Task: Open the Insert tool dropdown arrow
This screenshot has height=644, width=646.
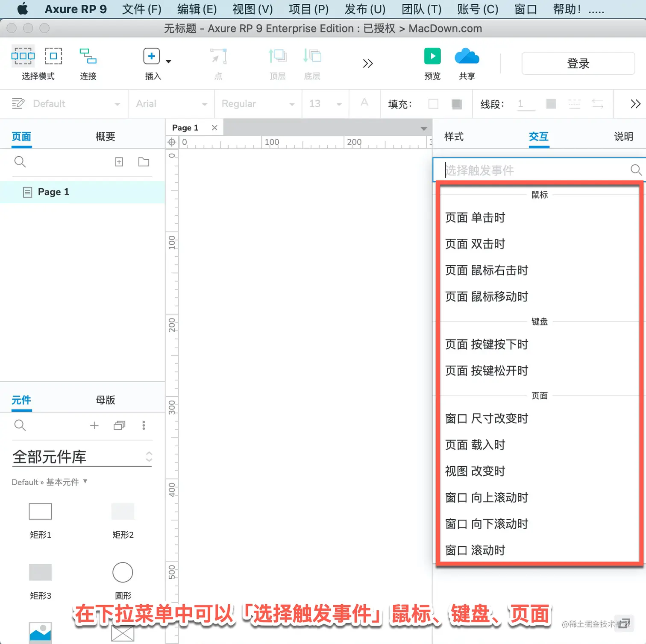Action: pos(168,61)
